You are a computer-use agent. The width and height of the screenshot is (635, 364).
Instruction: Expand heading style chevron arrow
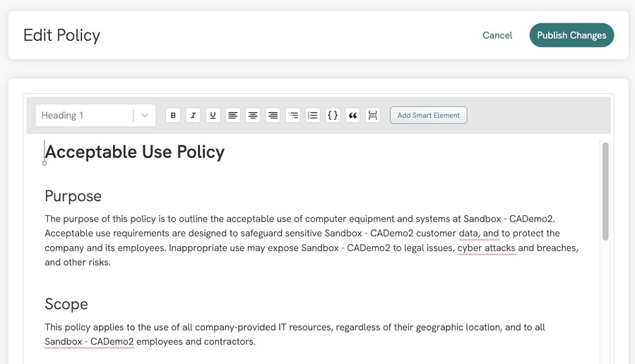coord(145,115)
